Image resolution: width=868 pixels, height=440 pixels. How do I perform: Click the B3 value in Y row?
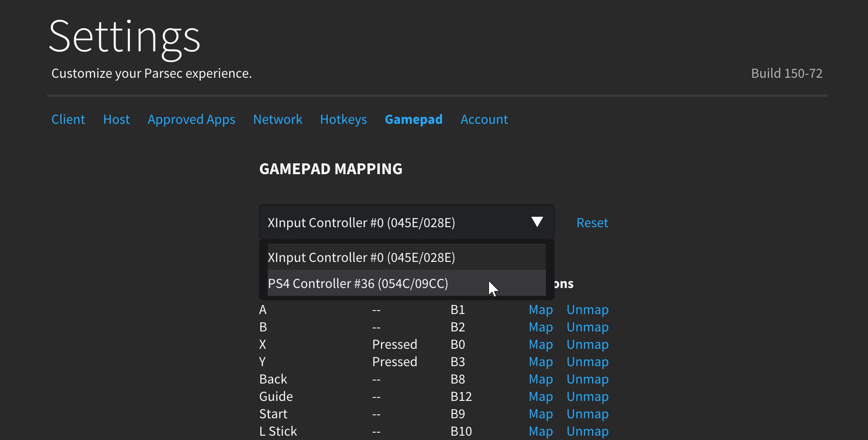458,362
